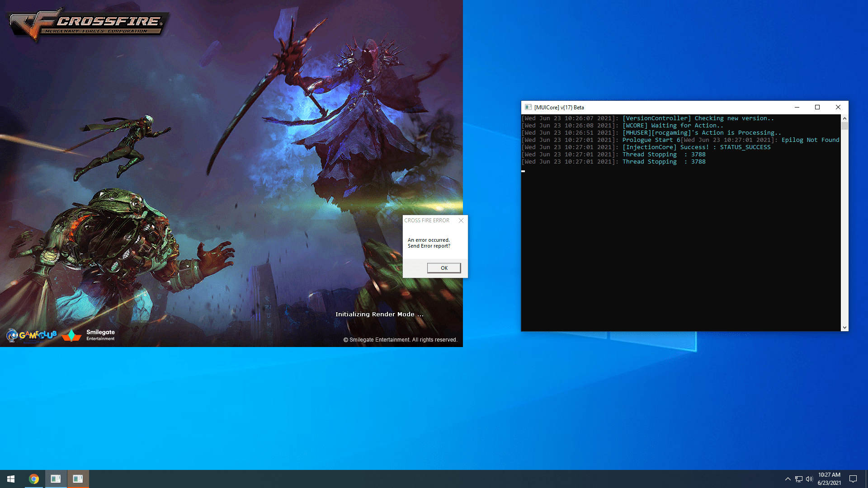Screen dimensions: 868x488
Task: Close the MUICore console window
Action: (x=838, y=107)
